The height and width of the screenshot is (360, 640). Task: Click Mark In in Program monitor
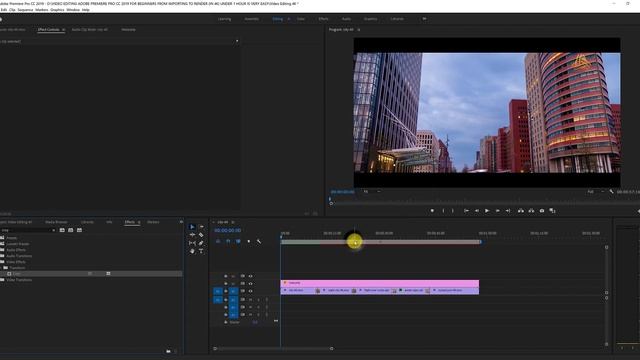point(443,211)
